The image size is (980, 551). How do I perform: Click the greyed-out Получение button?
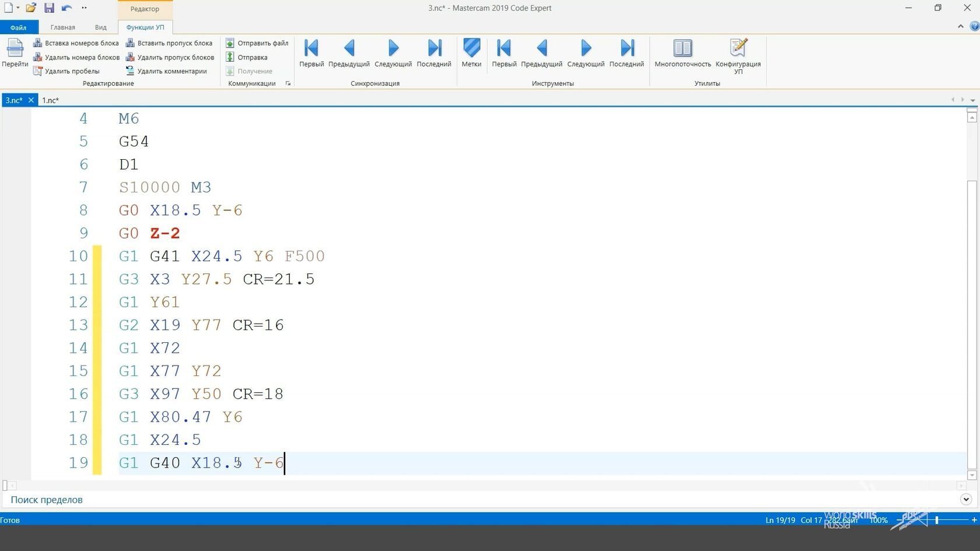point(249,71)
